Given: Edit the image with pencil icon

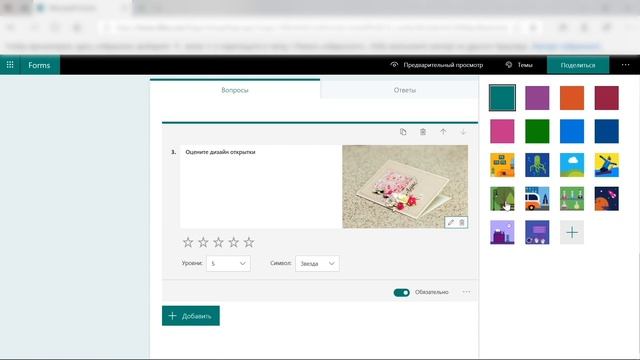Looking at the screenshot, I should (x=451, y=222).
